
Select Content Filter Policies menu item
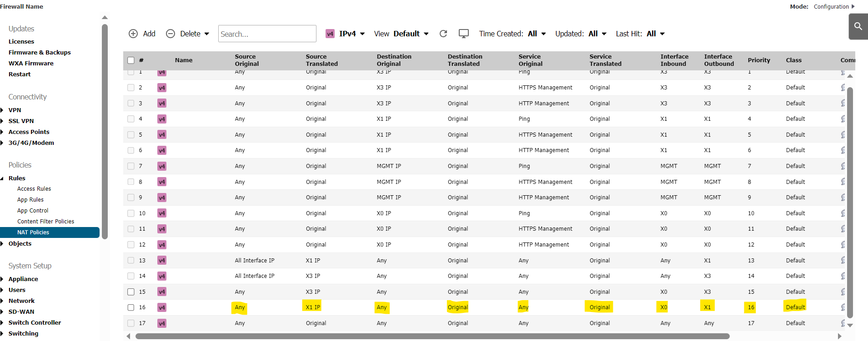click(x=45, y=222)
